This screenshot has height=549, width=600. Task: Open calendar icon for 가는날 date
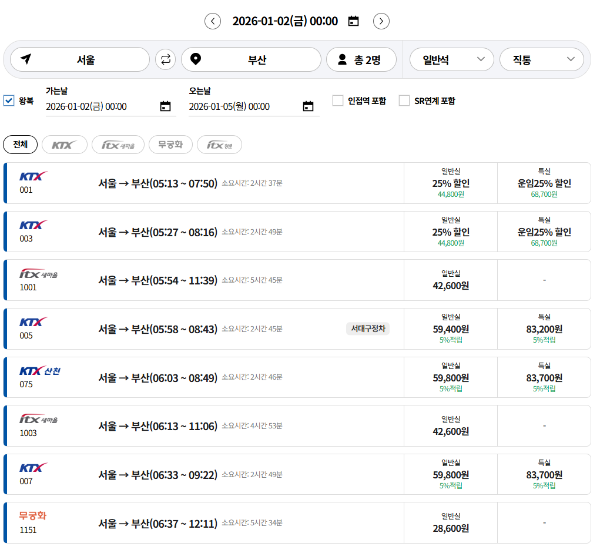(165, 106)
